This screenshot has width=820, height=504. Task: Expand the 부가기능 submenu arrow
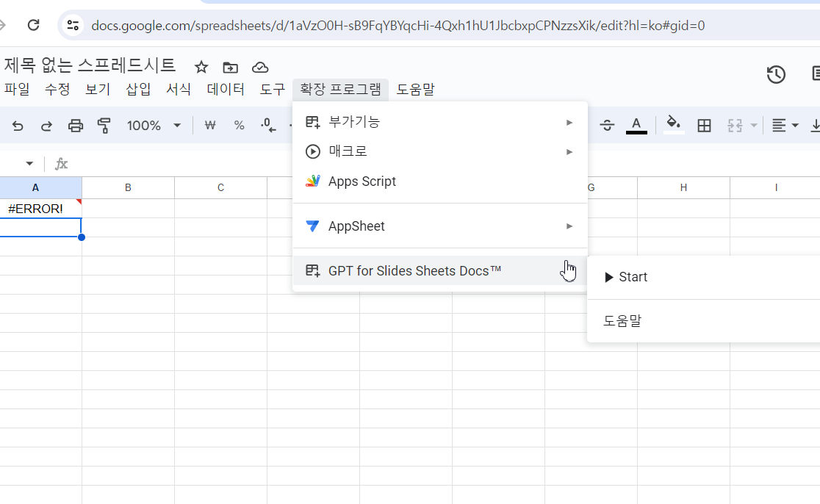pos(569,123)
